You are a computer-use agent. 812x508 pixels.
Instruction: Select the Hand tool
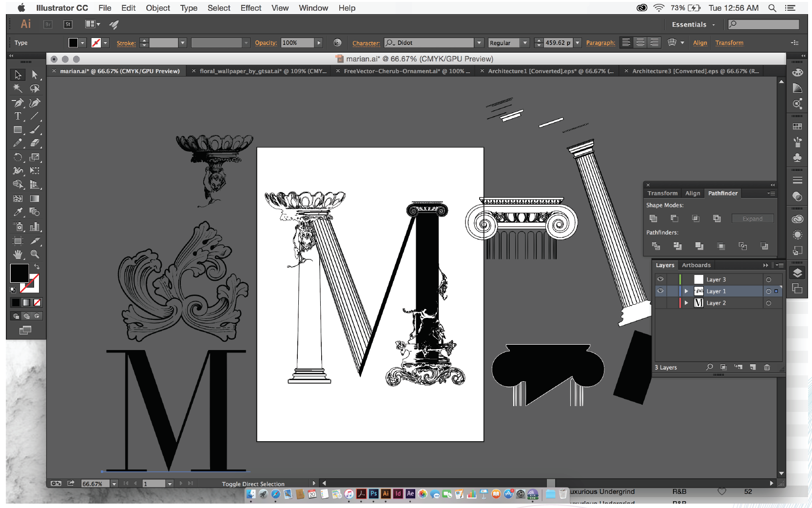coord(18,254)
